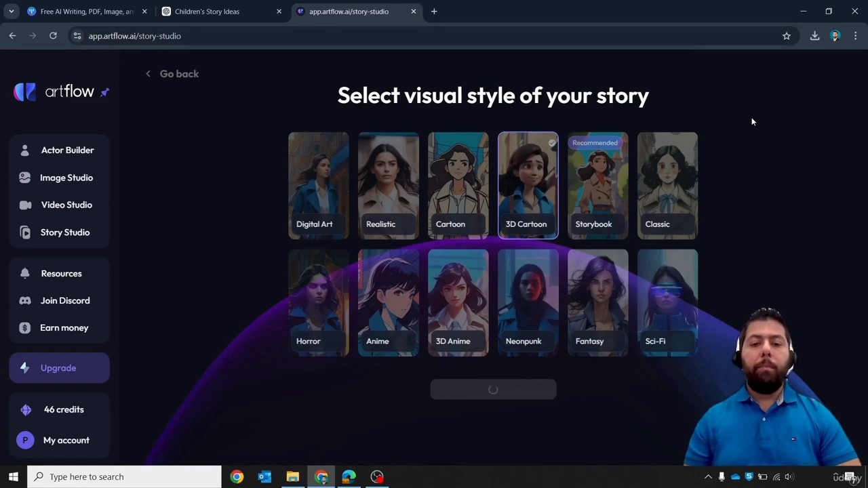Viewport: 868px width, 488px height.
Task: Click the Story Studio sidebar icon
Action: point(25,232)
